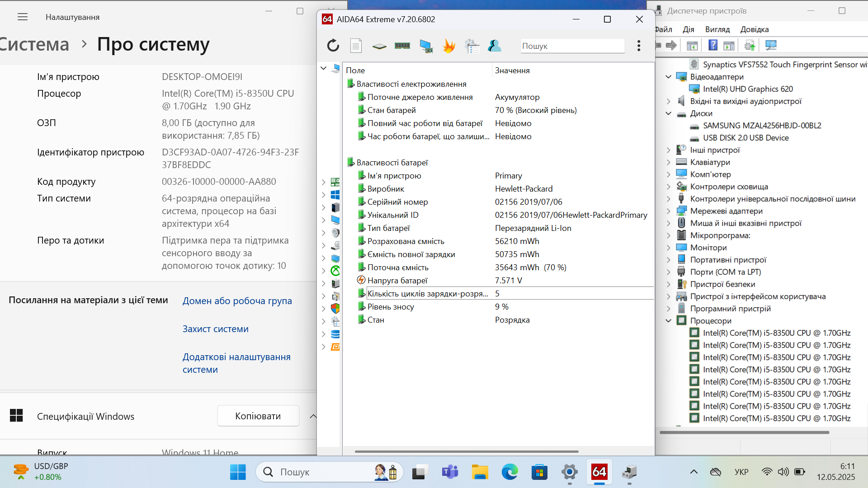Click the Система breadcrumb in Settings
Screen dimensions: 868x488
(x=34, y=44)
